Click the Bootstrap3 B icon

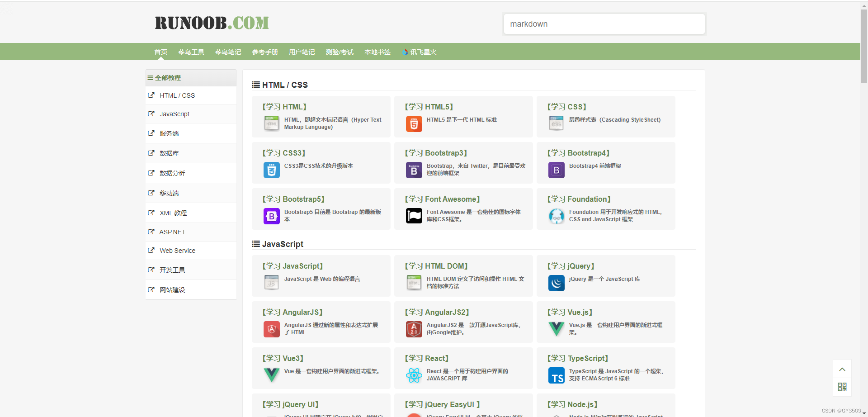pyautogui.click(x=414, y=170)
